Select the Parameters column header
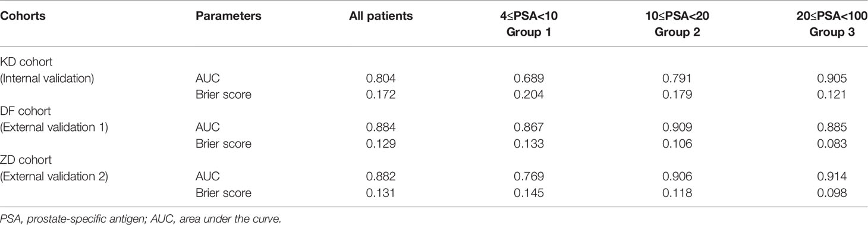Viewport: 868px width, 225px height. pos(228,16)
